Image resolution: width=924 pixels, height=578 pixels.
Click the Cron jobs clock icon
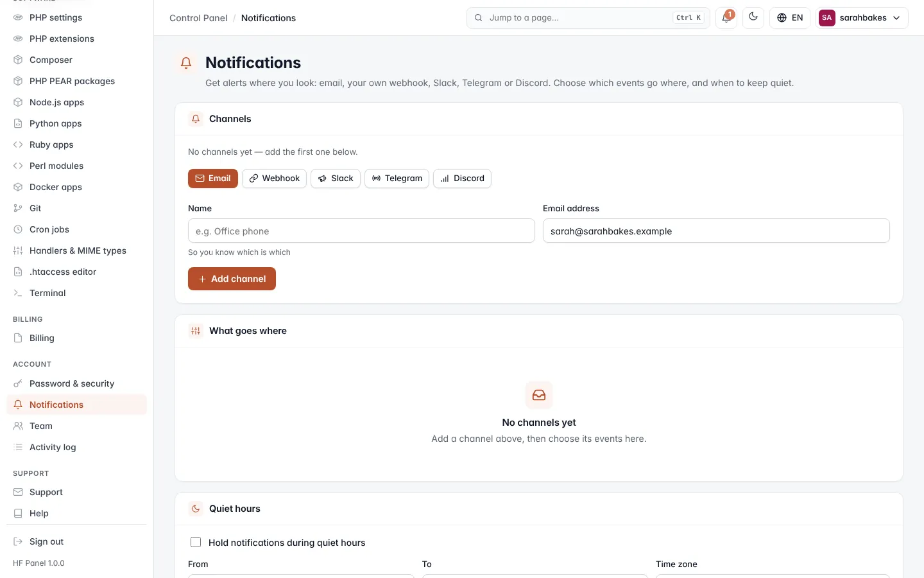pyautogui.click(x=18, y=229)
